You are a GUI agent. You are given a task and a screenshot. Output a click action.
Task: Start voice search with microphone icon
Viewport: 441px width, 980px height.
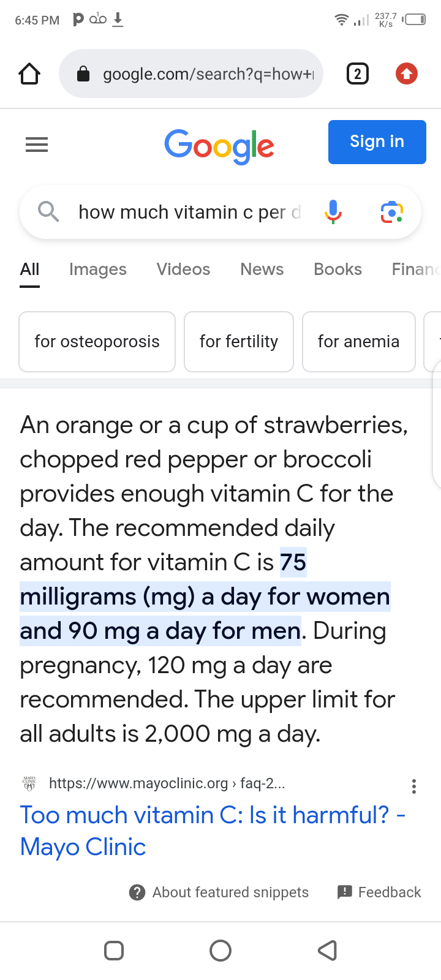click(x=333, y=212)
